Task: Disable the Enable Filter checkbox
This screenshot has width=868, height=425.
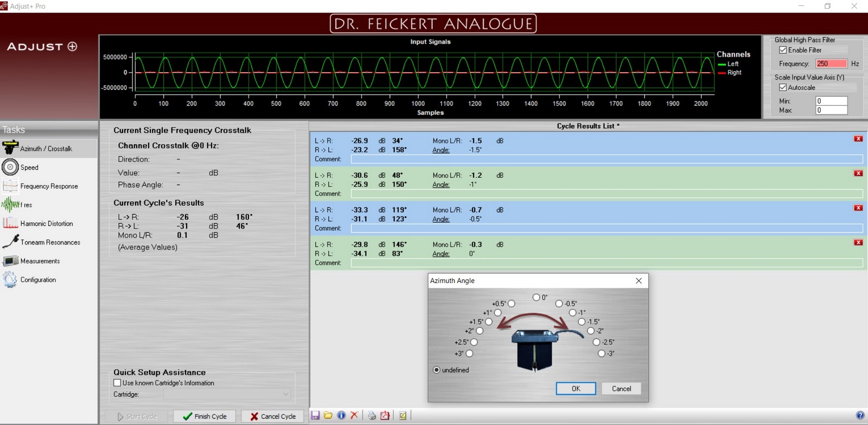Action: tap(783, 50)
